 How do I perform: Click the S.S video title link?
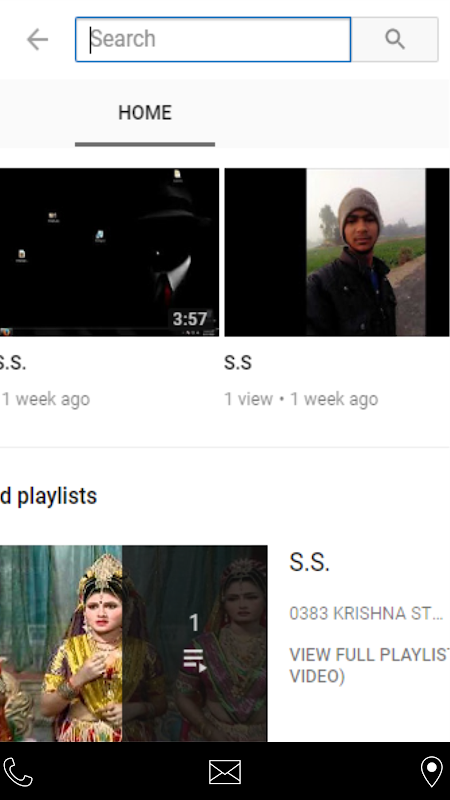pyautogui.click(x=238, y=363)
